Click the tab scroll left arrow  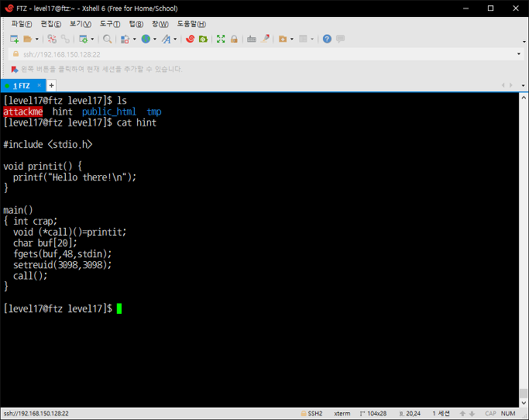click(x=503, y=85)
